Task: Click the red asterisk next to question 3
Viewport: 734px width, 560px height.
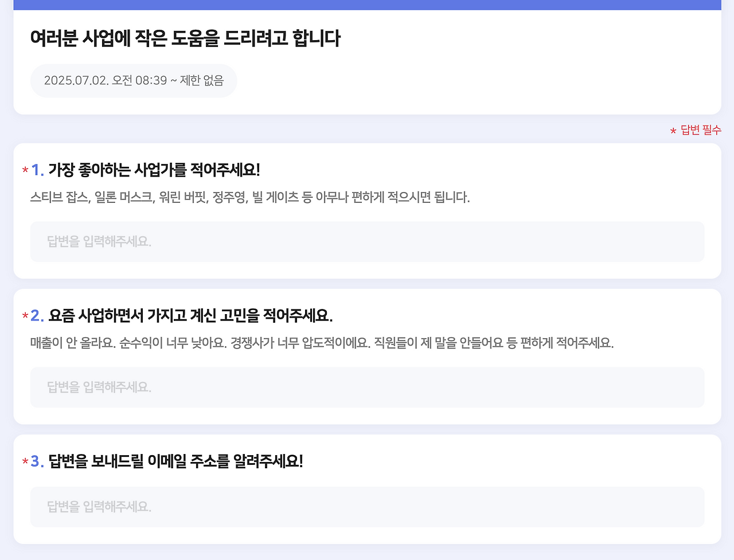Action: (x=24, y=461)
